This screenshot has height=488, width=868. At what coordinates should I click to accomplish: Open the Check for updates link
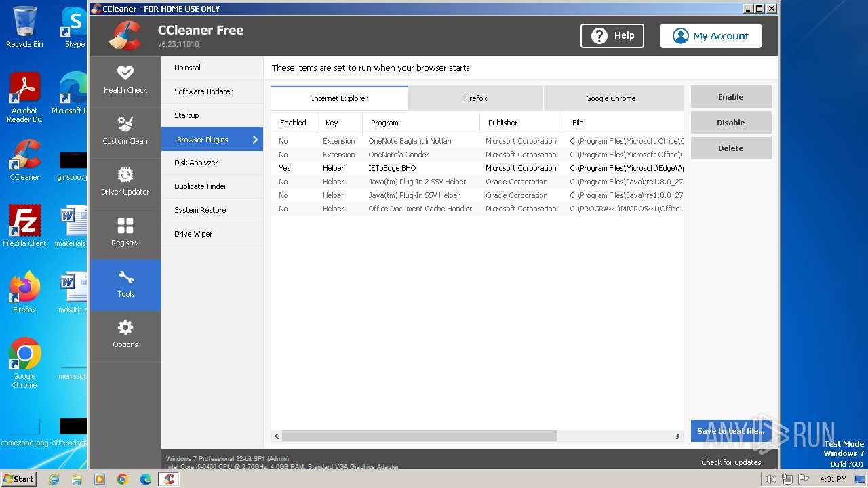coord(731,462)
